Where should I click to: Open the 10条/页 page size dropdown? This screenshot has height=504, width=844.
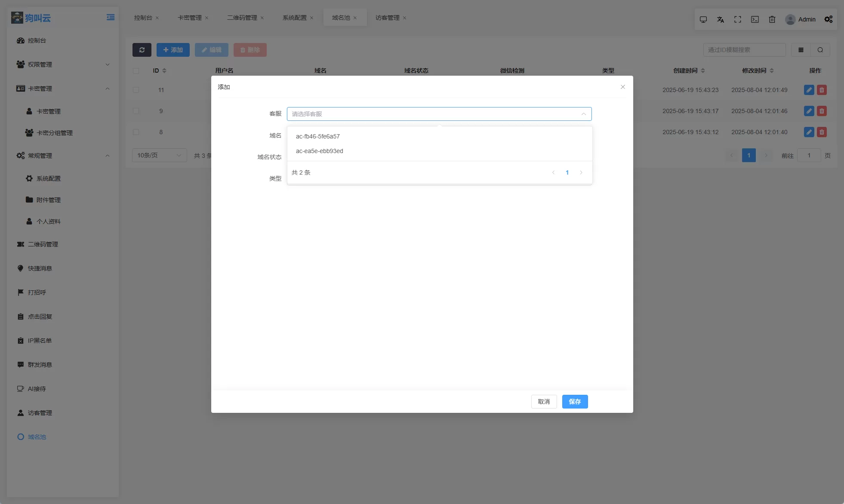(159, 155)
